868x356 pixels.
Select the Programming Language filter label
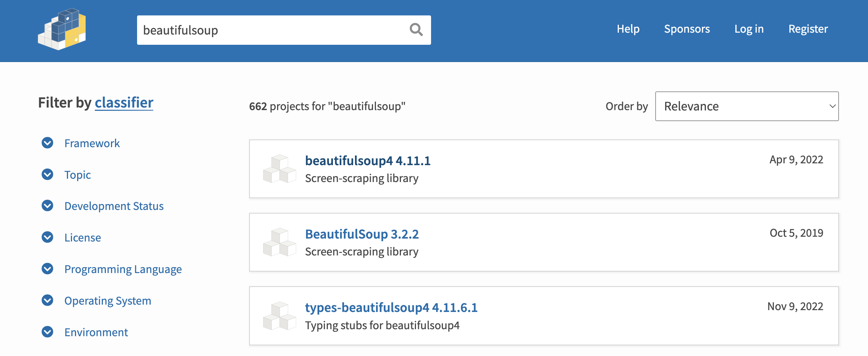point(123,269)
